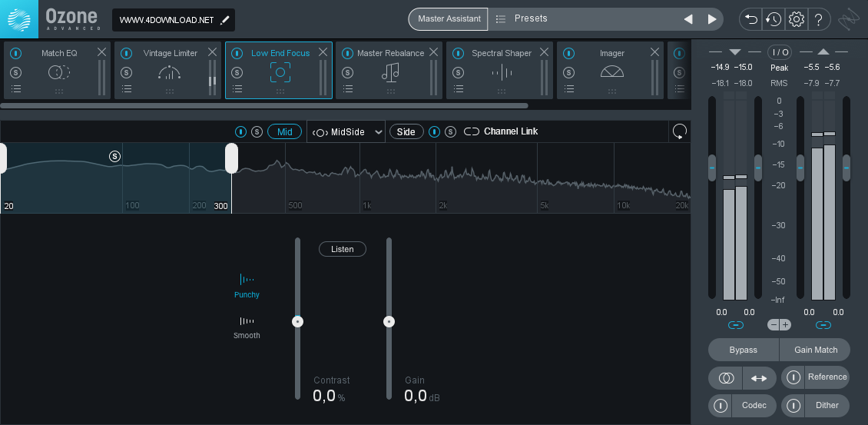Open Vintage Limiter presets list
This screenshot has height=425, width=868.
point(127,88)
